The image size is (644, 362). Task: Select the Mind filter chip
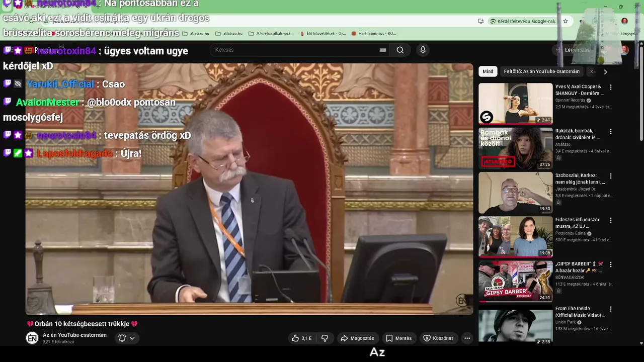click(x=488, y=71)
